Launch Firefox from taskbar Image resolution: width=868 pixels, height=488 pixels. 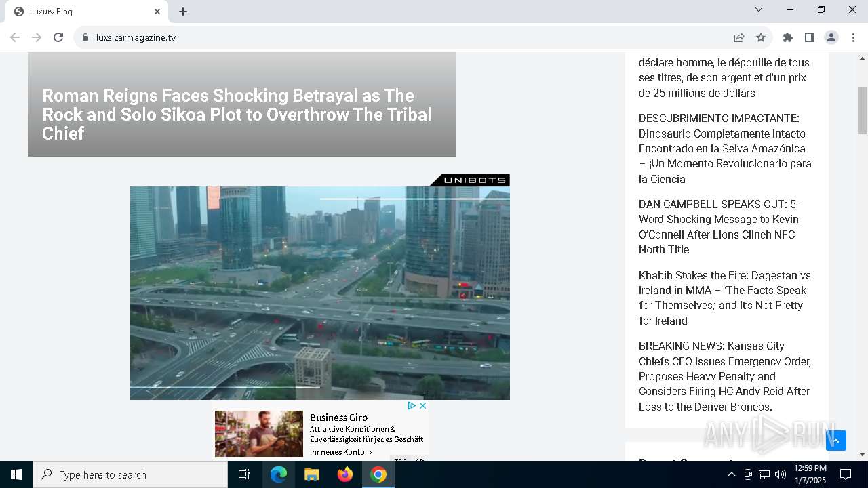coord(345,474)
